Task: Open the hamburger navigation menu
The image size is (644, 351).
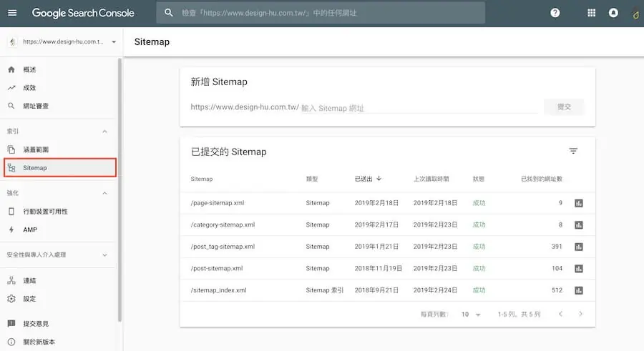Action: pyautogui.click(x=12, y=13)
